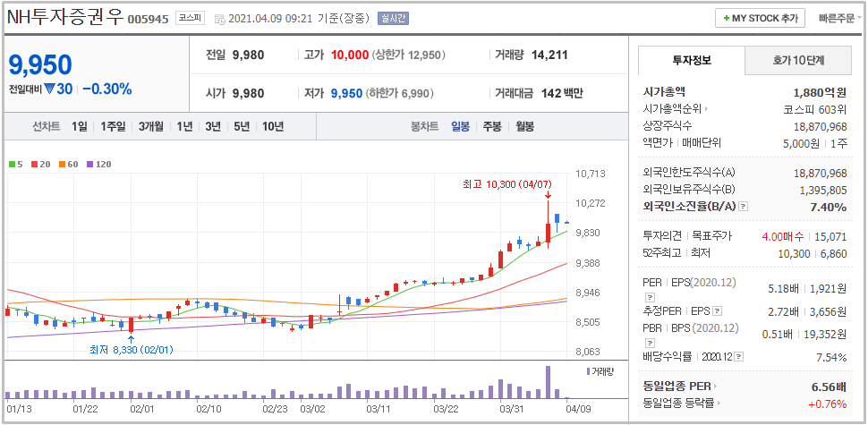Click the 최저 8,330 (02/01) chart marker
The height and width of the screenshot is (425, 868).
132,350
